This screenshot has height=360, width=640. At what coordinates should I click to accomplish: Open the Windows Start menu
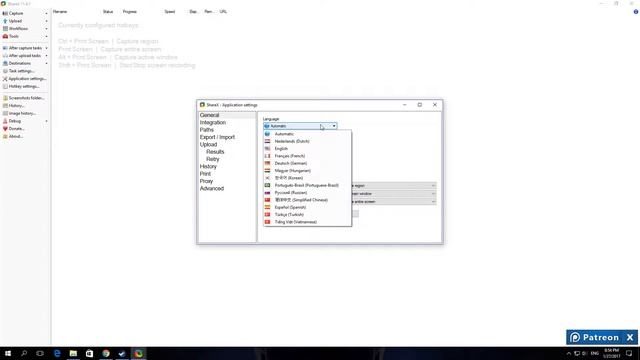tap(8, 353)
